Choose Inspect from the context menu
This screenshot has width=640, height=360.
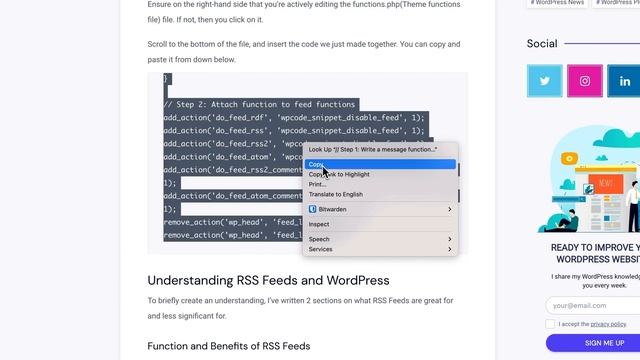pyautogui.click(x=380, y=224)
